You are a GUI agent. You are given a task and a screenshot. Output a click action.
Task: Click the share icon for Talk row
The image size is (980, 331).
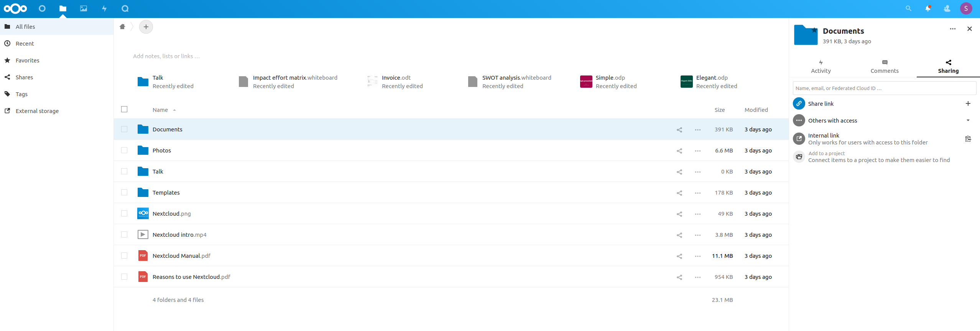tap(679, 172)
